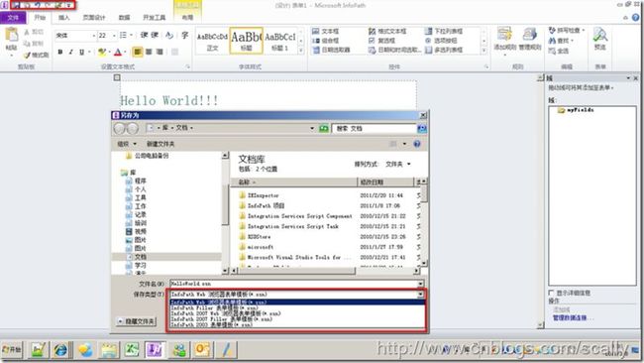This screenshot has width=644, height=363.
Task: Insert a Multiple-Selection List Box control (多选列表框)
Action: pos(444,51)
